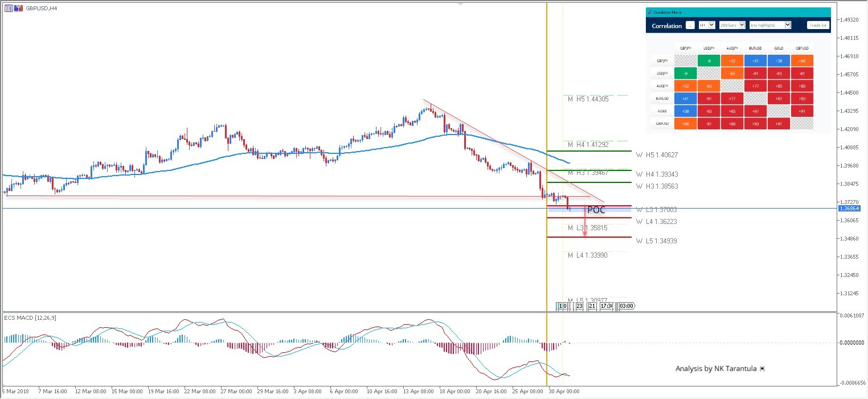Click the M L4 1.33990 pivot label
The width and height of the screenshot is (868, 399).
point(587,255)
